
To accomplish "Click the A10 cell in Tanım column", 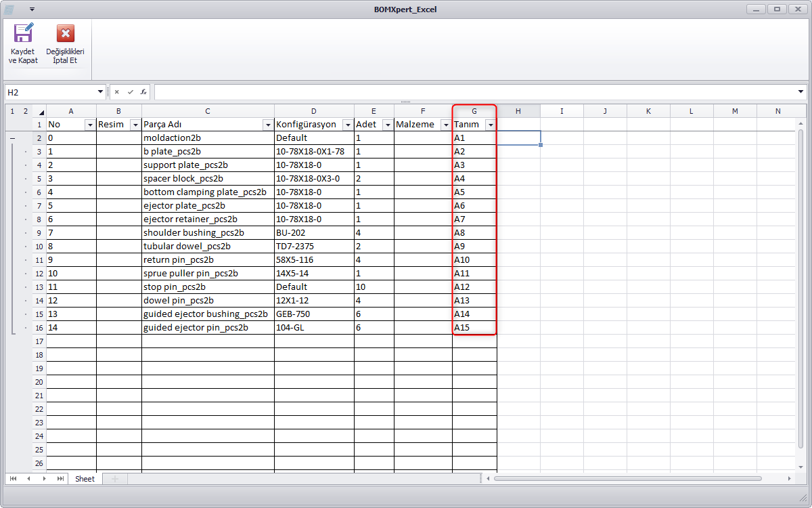I will click(475, 260).
